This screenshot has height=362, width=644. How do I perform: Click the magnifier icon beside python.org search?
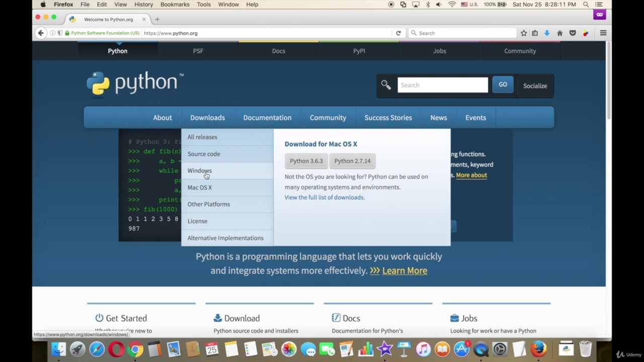point(386,85)
